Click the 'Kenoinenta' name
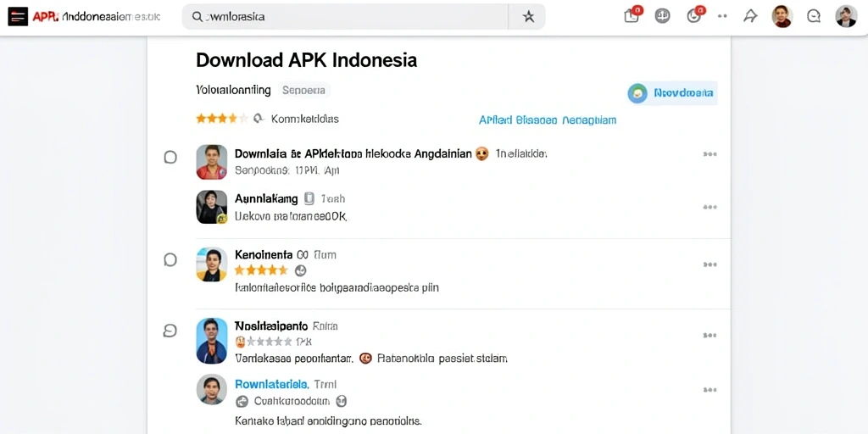 pos(264,255)
